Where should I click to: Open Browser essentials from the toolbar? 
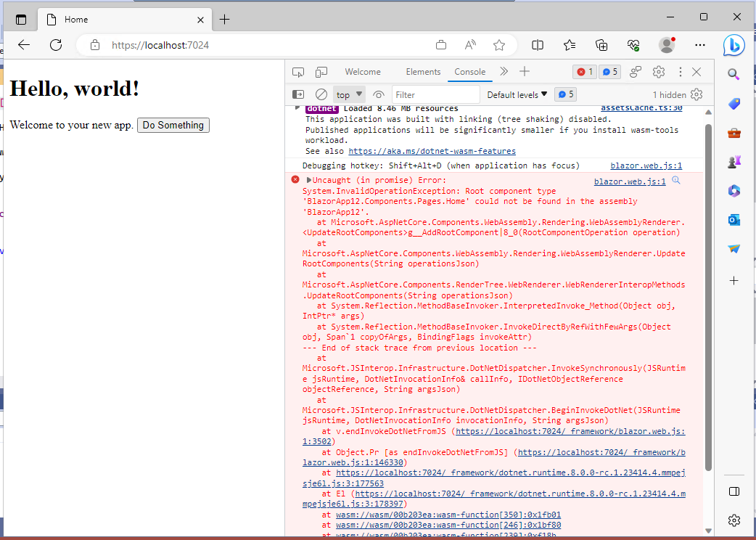tap(633, 44)
